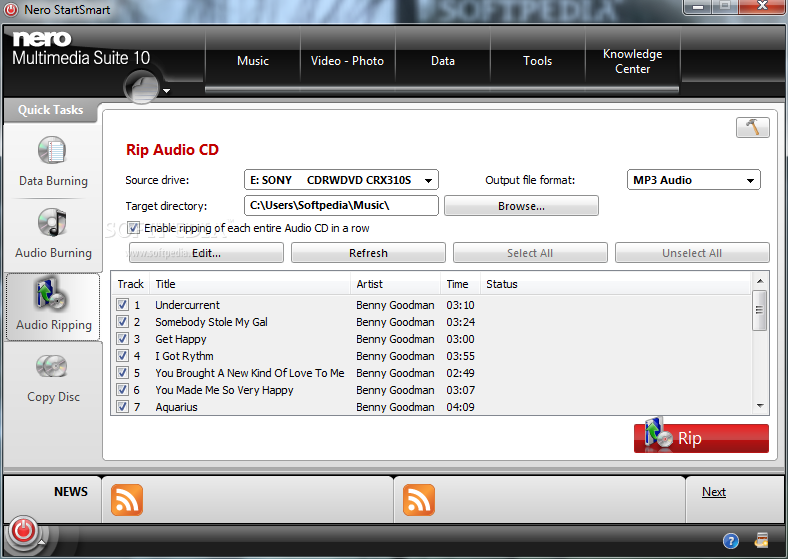Open help via question mark icon
The width and height of the screenshot is (788, 559).
731,541
